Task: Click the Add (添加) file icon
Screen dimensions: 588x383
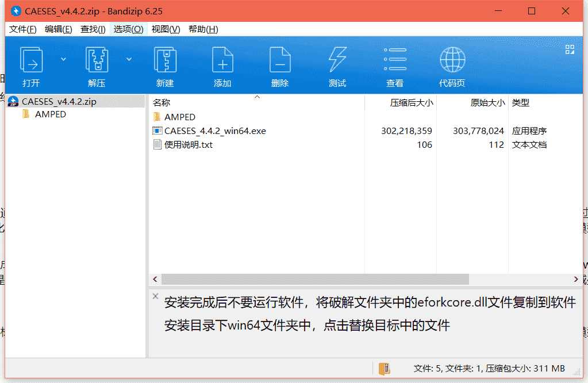Action: pos(222,60)
